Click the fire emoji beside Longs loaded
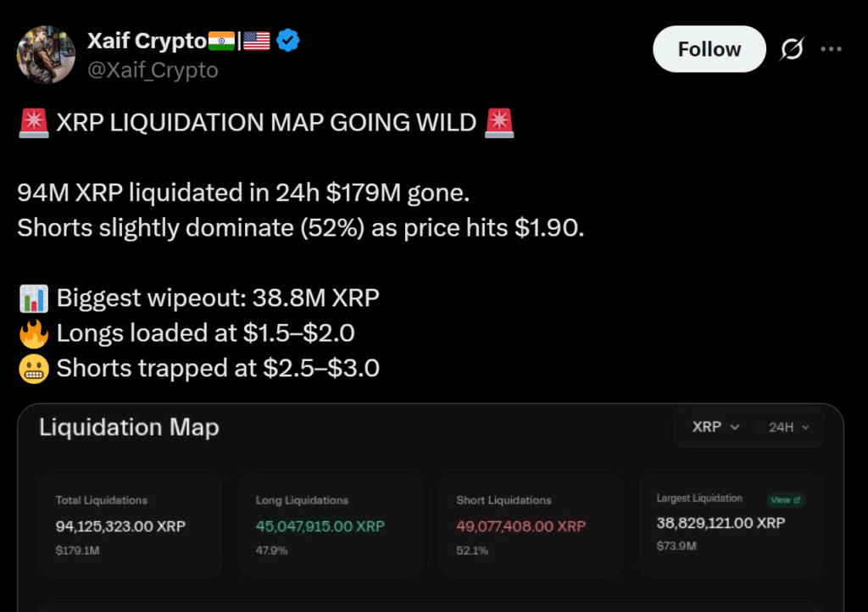The height and width of the screenshot is (612, 868). tap(33, 333)
